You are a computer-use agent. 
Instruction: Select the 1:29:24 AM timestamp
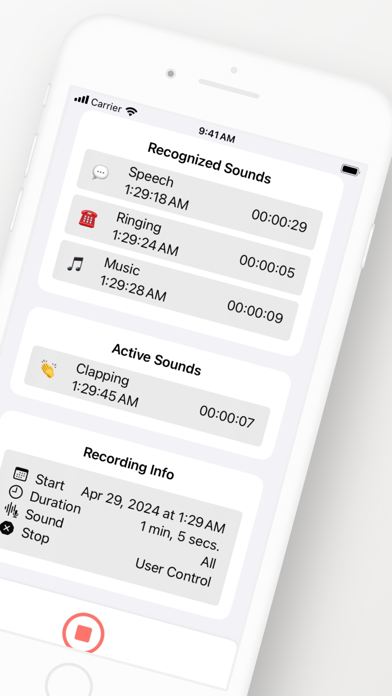coord(145,243)
